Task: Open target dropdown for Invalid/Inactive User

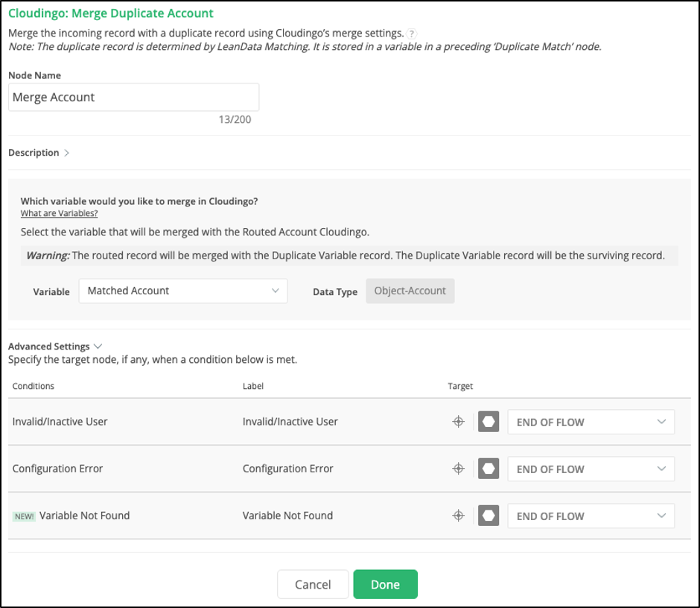Action: click(x=591, y=422)
